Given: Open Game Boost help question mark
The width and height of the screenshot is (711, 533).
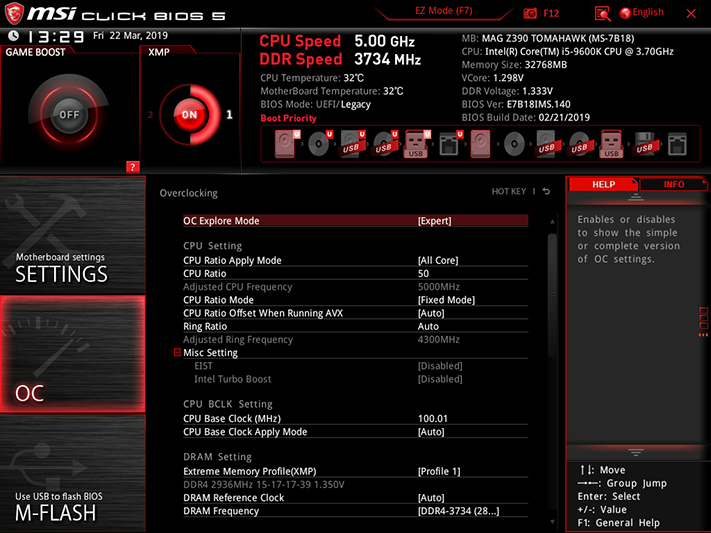Looking at the screenshot, I should pos(132,167).
